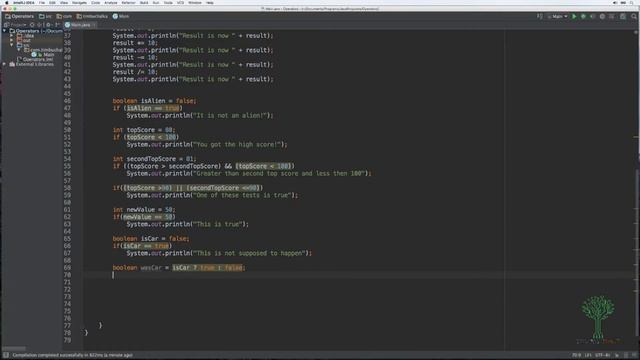Select Main class in project tree
Screen dimensions: 640x360
[x=43, y=55]
